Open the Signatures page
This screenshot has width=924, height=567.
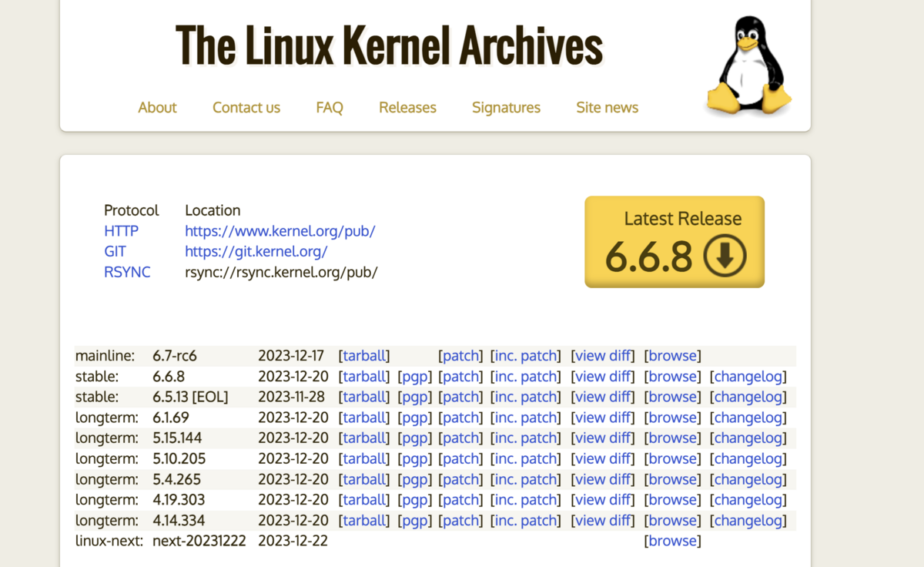tap(506, 107)
